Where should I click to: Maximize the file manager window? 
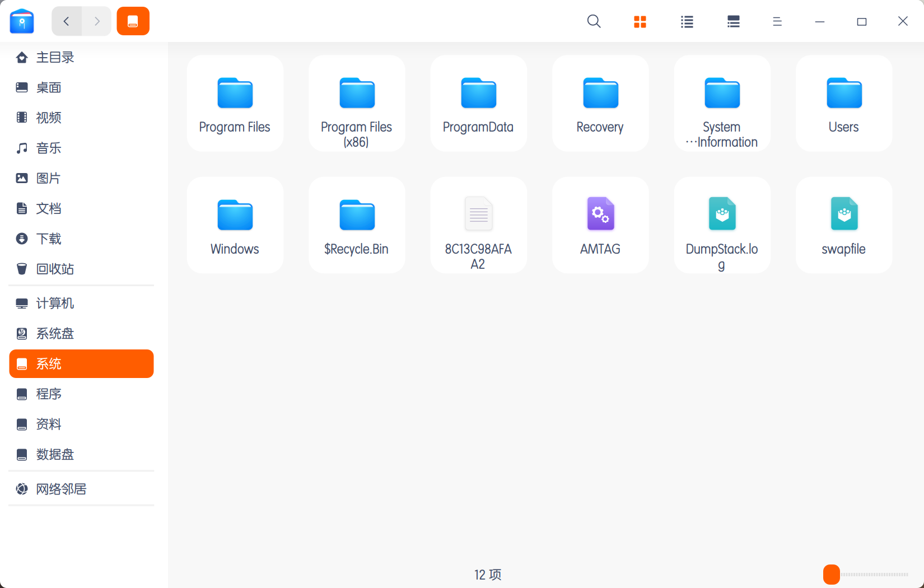[862, 21]
